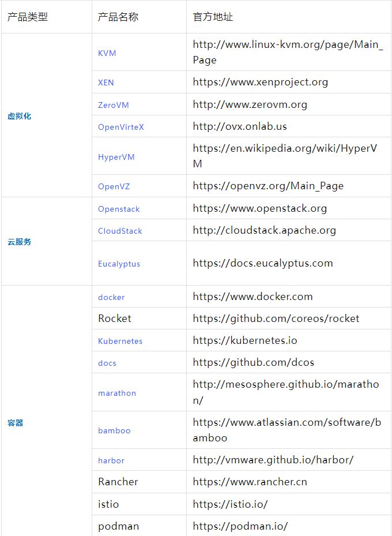Select the https://www.rancher.cn URL

tap(250, 482)
